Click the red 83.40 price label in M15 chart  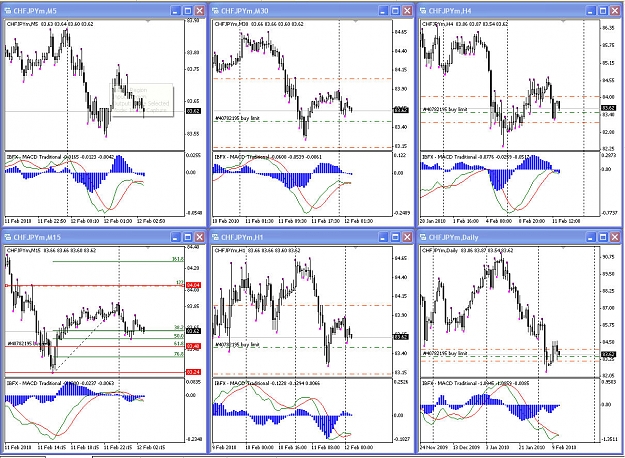tap(193, 346)
